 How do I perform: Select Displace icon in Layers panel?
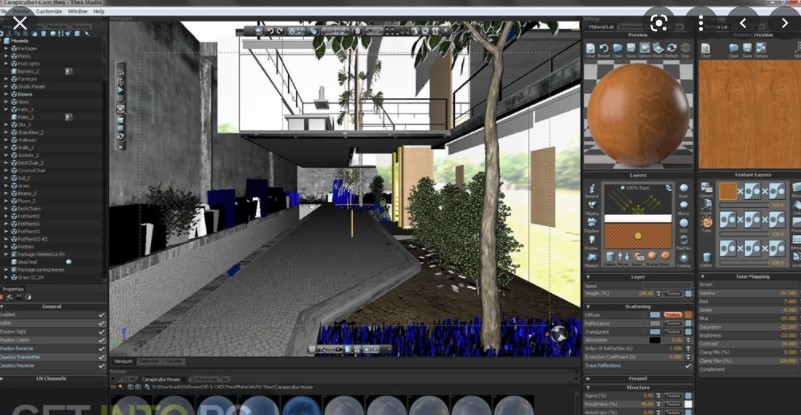point(592,225)
